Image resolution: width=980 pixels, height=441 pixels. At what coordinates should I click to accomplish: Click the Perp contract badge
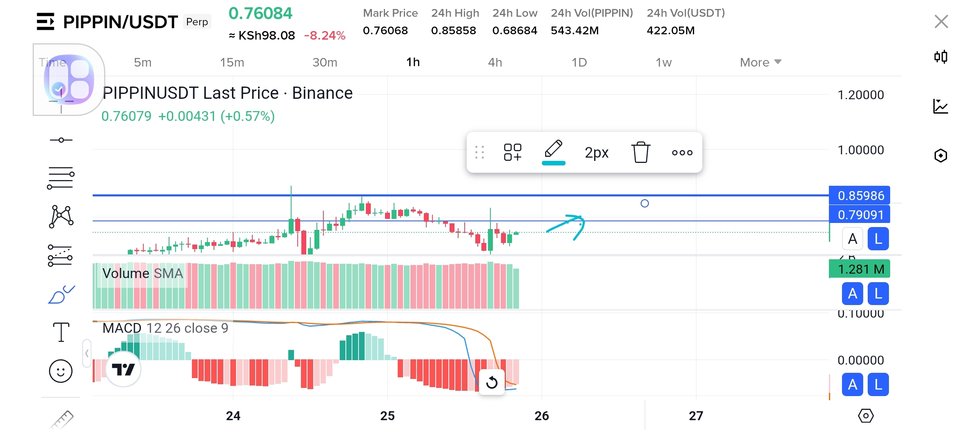point(197,22)
